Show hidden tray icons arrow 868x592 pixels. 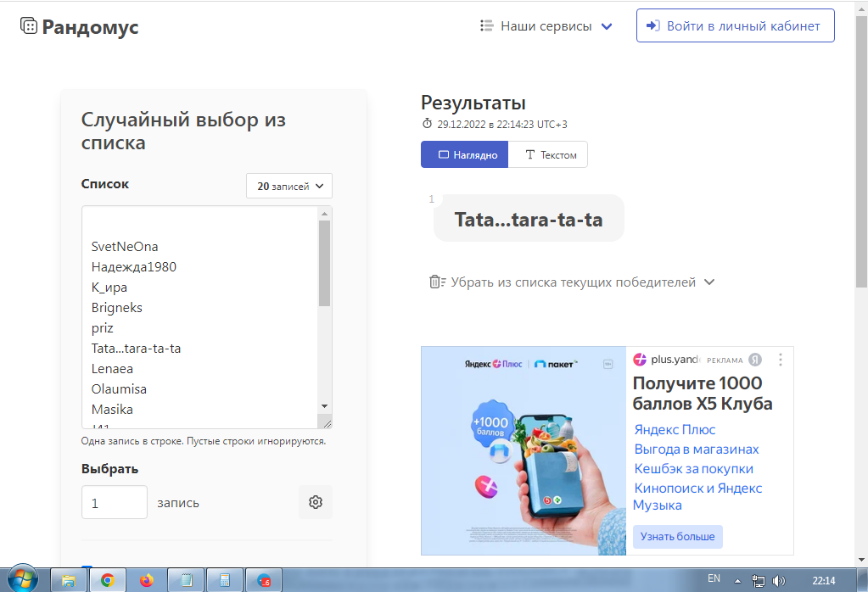[737, 581]
